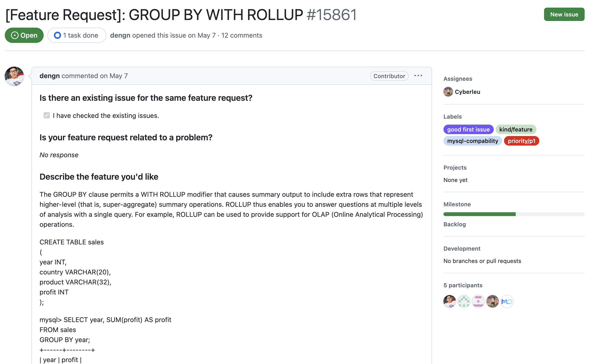Viewport: 597px width, 364px height.
Task: Open the Backlog milestone link
Action: tap(454, 224)
